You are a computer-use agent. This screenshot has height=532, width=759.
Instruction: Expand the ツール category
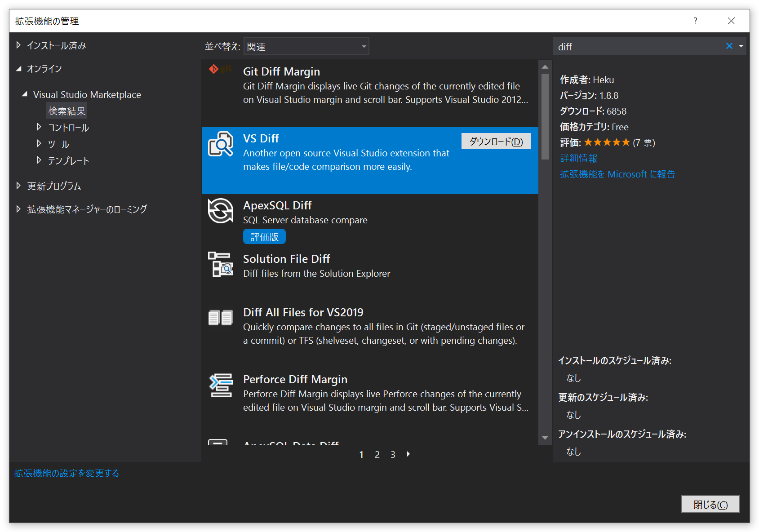[40, 144]
